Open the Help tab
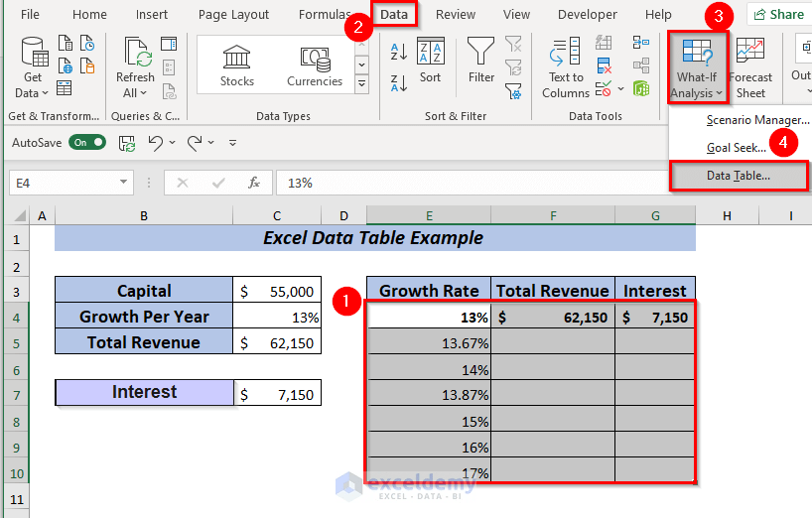The height and width of the screenshot is (518, 812). tap(658, 15)
